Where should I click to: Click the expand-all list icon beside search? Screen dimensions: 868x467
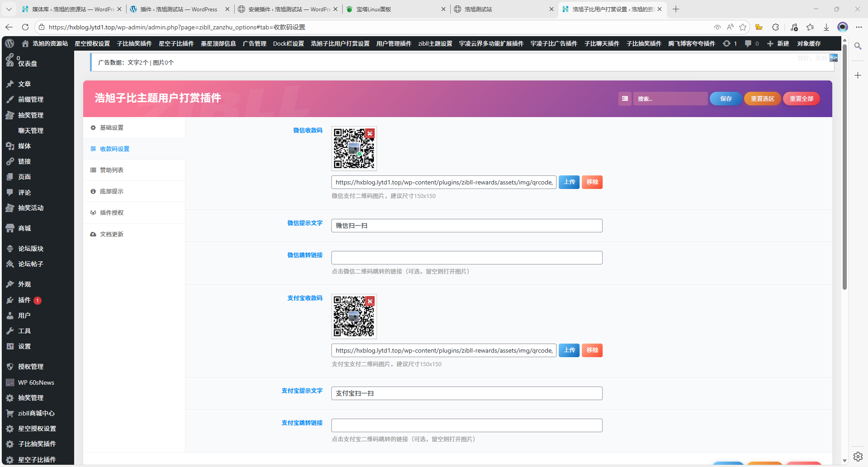click(625, 99)
